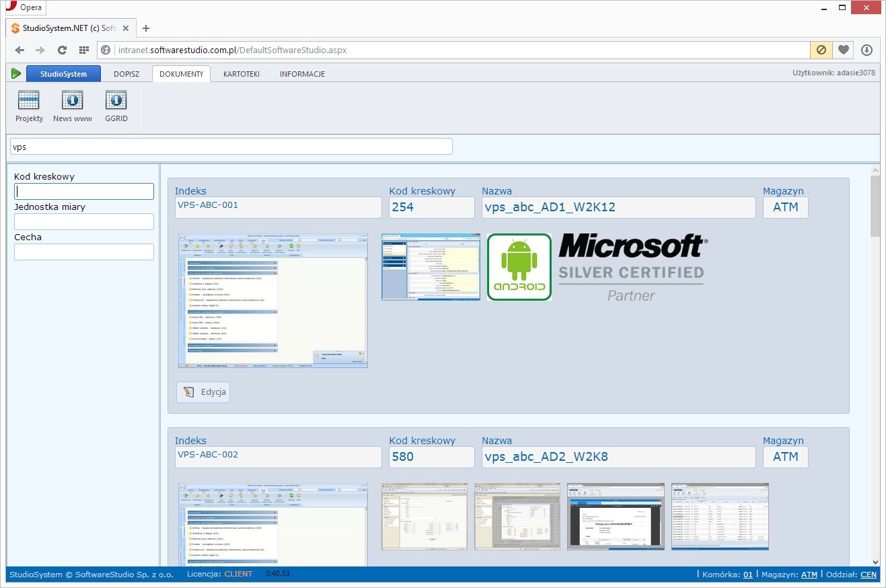Click the Użytkownik: adasie3078 label

coord(834,73)
